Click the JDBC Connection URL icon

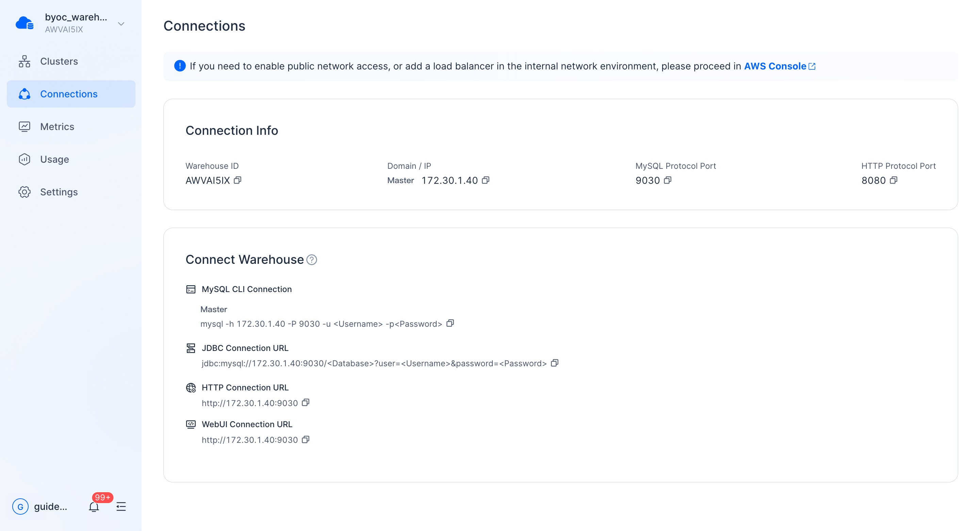point(191,348)
